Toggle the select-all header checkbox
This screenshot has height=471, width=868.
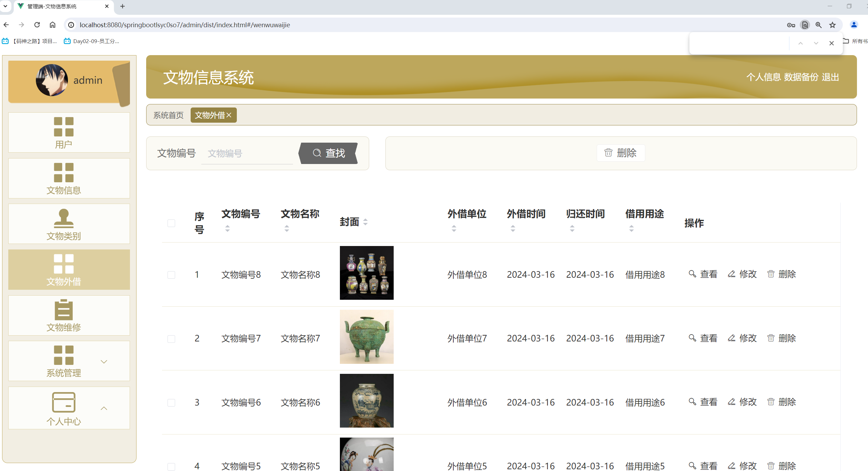171,223
